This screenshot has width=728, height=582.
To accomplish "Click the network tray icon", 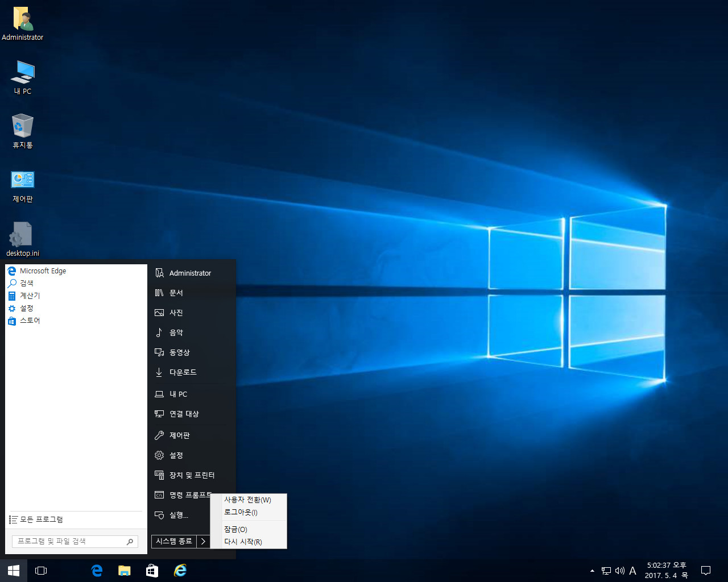I will pos(606,571).
